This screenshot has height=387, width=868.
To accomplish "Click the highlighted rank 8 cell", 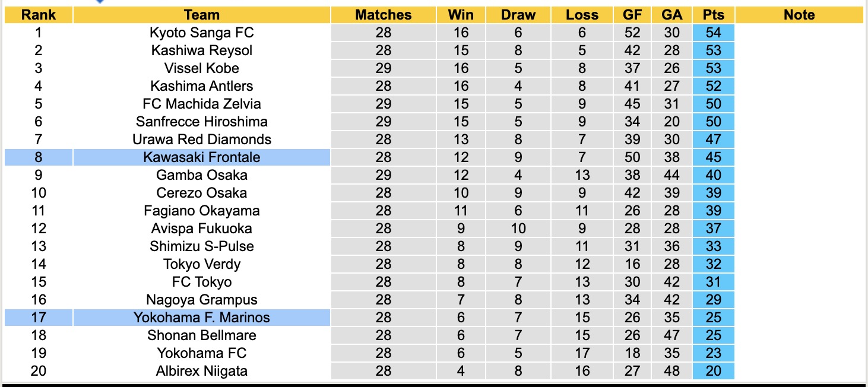I will coord(39,157).
